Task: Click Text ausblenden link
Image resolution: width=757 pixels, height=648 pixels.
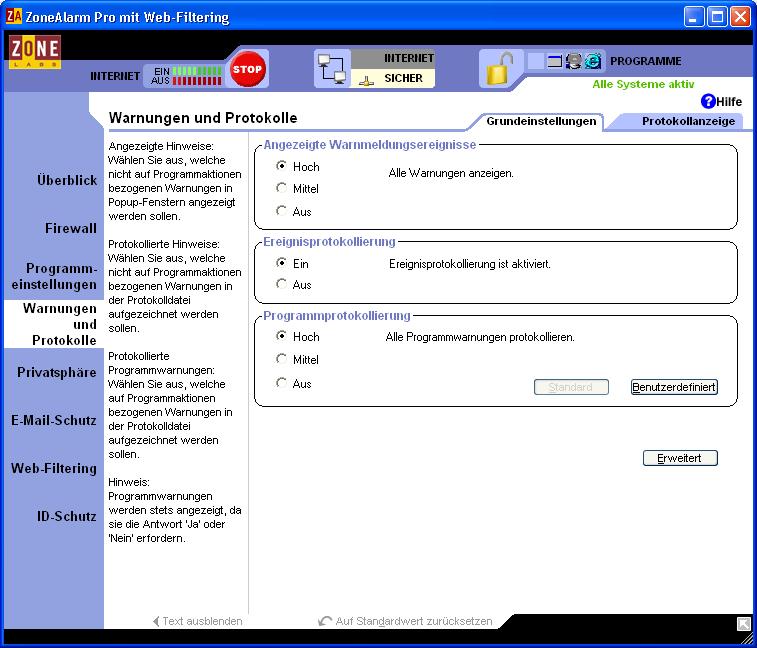Action: coord(197,621)
